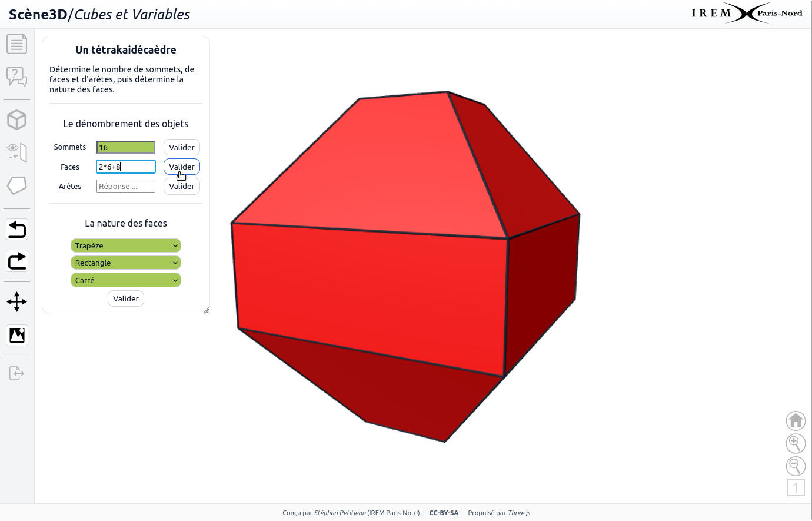This screenshot has width=812, height=521.
Task: Select the 3D cube view icon
Action: 16,120
